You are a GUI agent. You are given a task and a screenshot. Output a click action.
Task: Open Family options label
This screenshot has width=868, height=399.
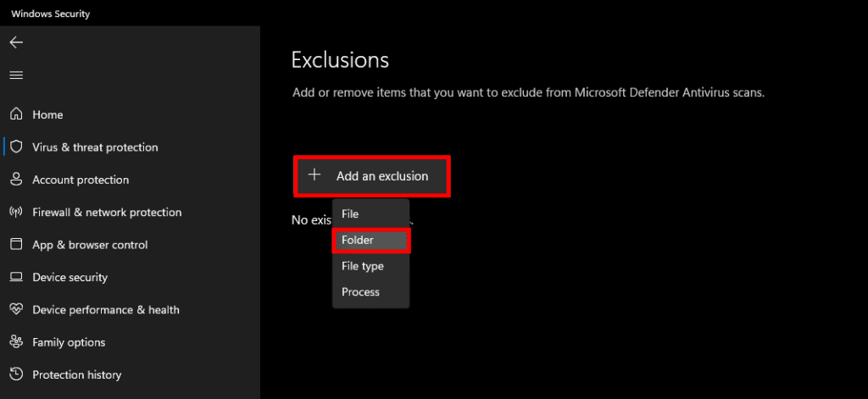click(69, 342)
